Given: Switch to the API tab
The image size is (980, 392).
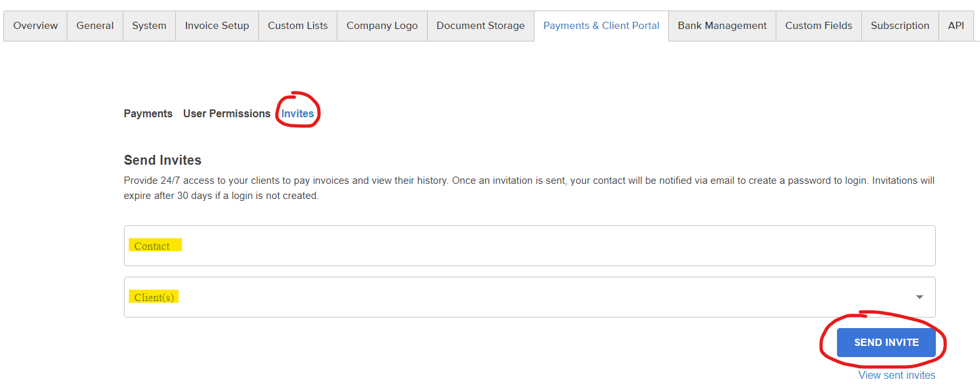Looking at the screenshot, I should click(956, 26).
